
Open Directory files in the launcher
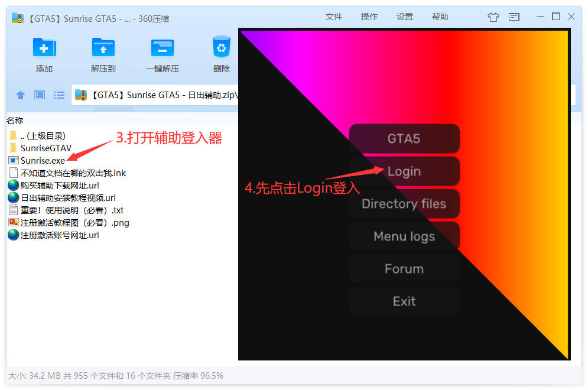[x=404, y=203]
